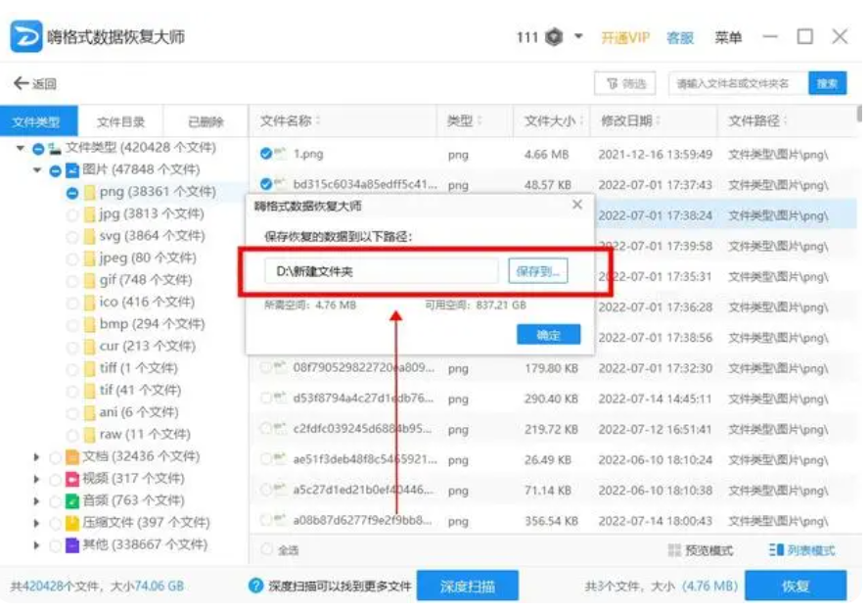Click the bmp folder icon

pos(89,325)
